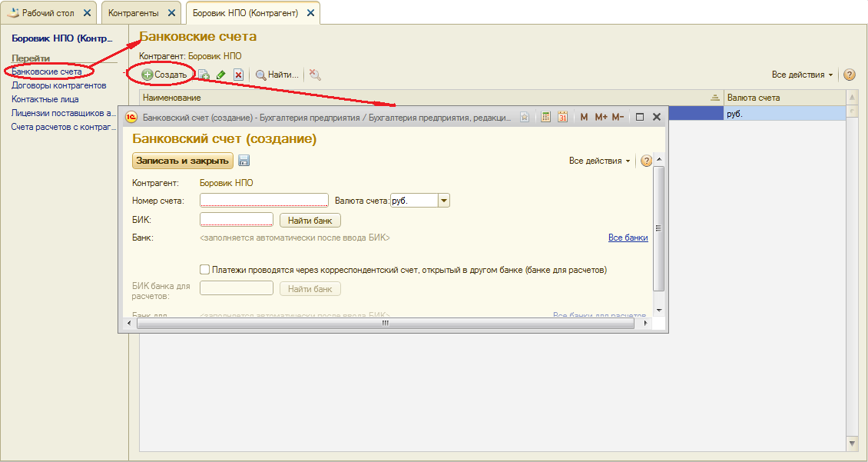Viewport: 868px width, 462px height.
Task: Click Записать и закрыть button
Action: point(183,161)
